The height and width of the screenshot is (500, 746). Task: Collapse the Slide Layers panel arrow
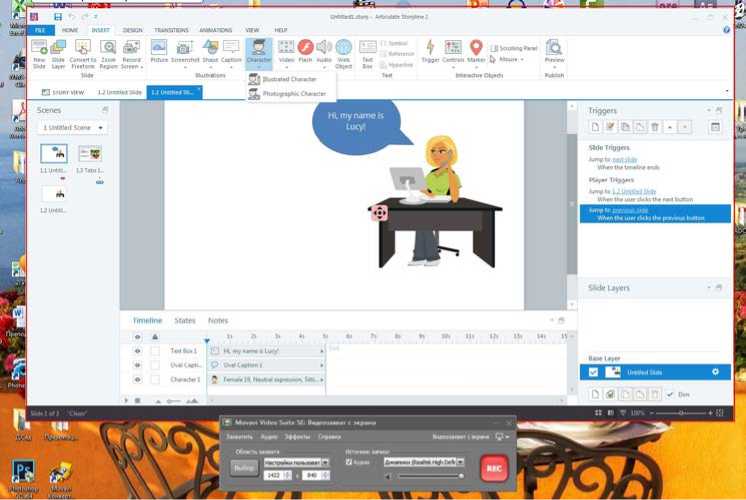[x=708, y=288]
